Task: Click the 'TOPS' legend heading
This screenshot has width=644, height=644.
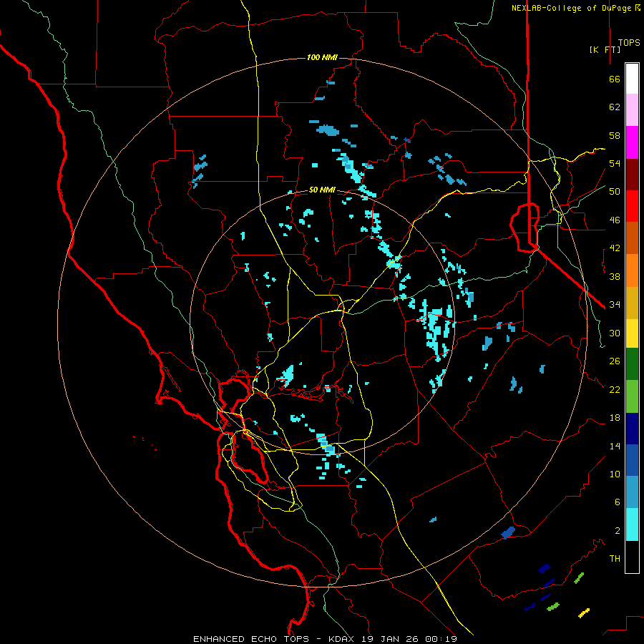Action: click(x=629, y=42)
